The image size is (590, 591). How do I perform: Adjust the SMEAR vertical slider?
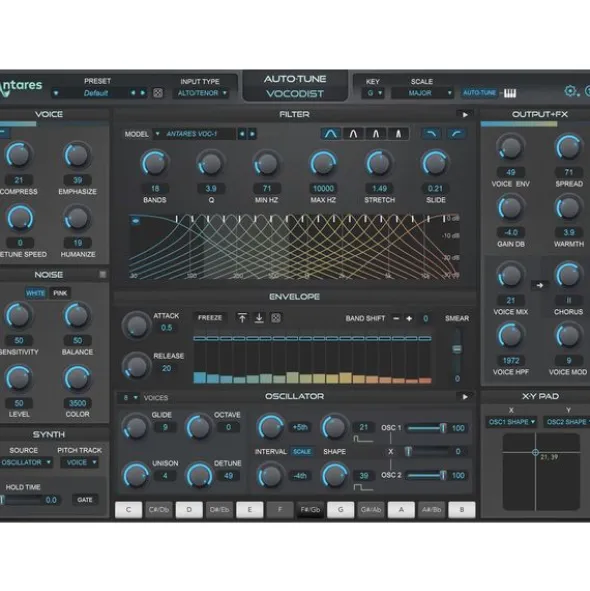(x=457, y=351)
